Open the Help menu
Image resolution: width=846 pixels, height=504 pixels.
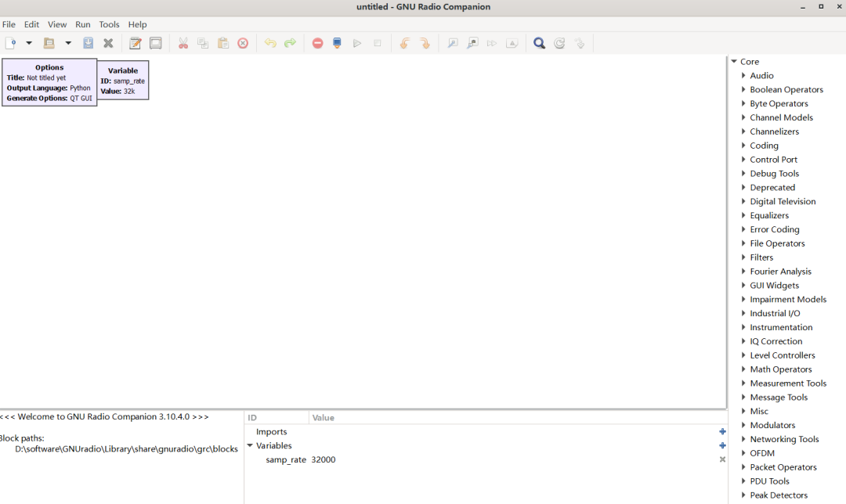137,24
